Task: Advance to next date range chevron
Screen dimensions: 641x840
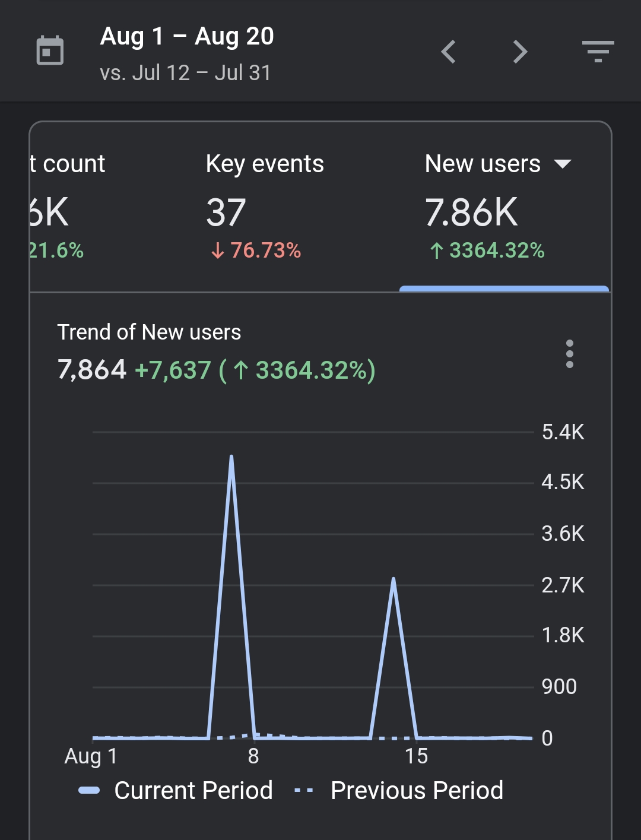Action: tap(520, 52)
